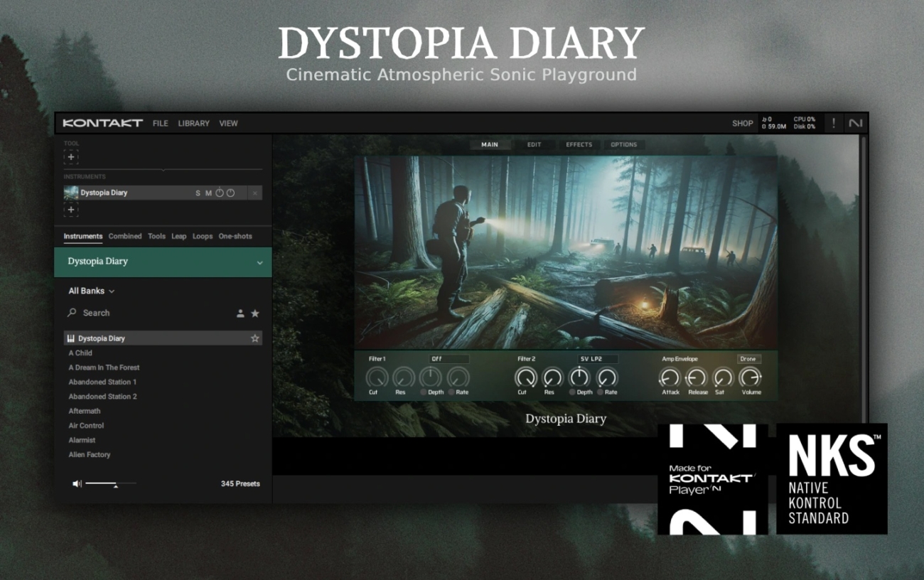Select the A Dream In The Forest preset

[x=104, y=368]
